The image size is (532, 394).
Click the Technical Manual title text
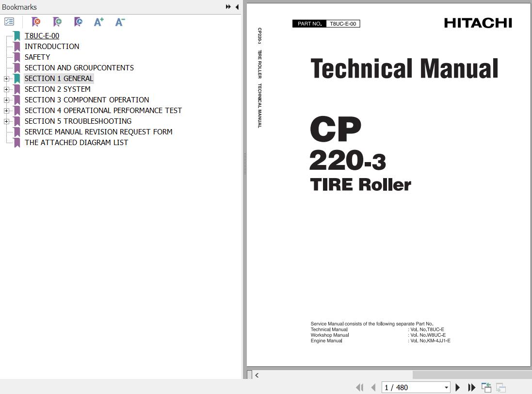pos(404,68)
